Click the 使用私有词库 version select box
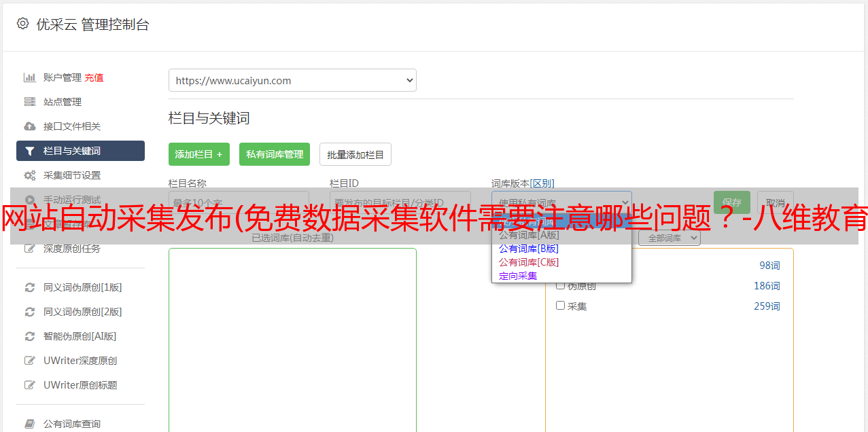The width and height of the screenshot is (868, 432). 561,202
